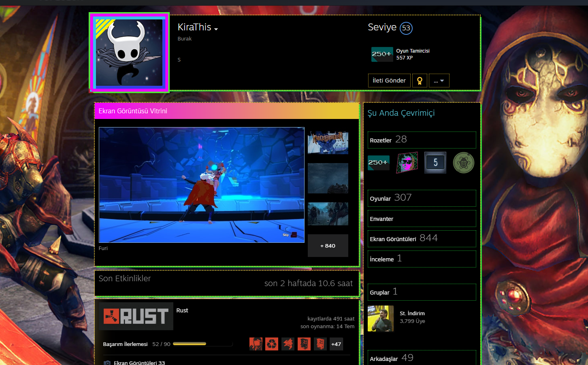Show the +840 more screenshots
Viewport: 588px width, 365px height.
tap(328, 246)
